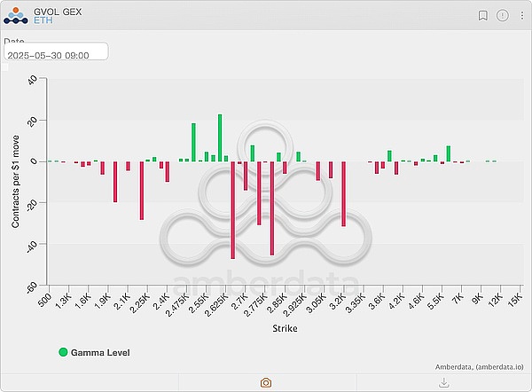Click the Amberdata logo icon

point(16,15)
